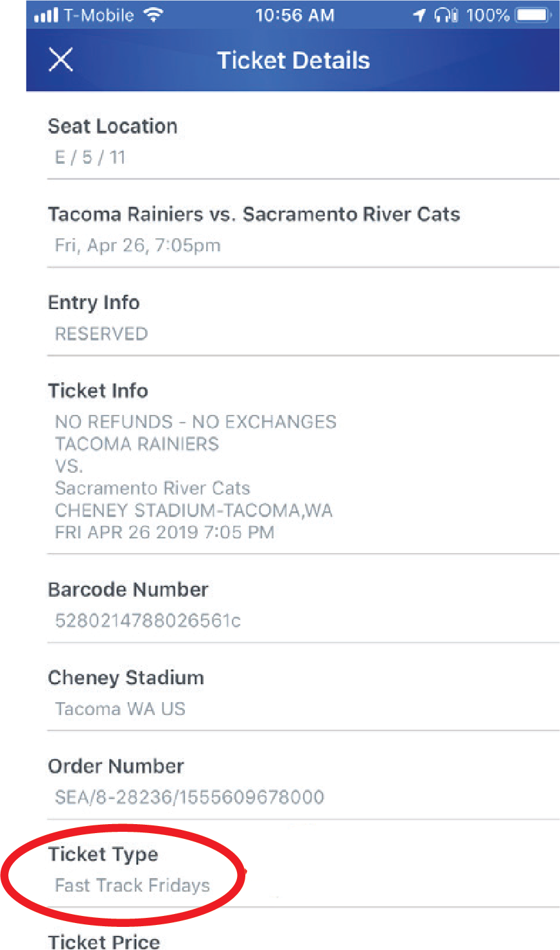Tap the cellular signal bars icon
Image resolution: width=560 pixels, height=950 pixels.
(46, 15)
